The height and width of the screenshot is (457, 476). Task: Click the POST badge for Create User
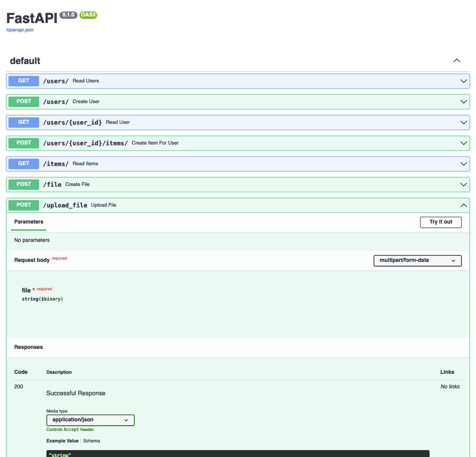point(24,102)
